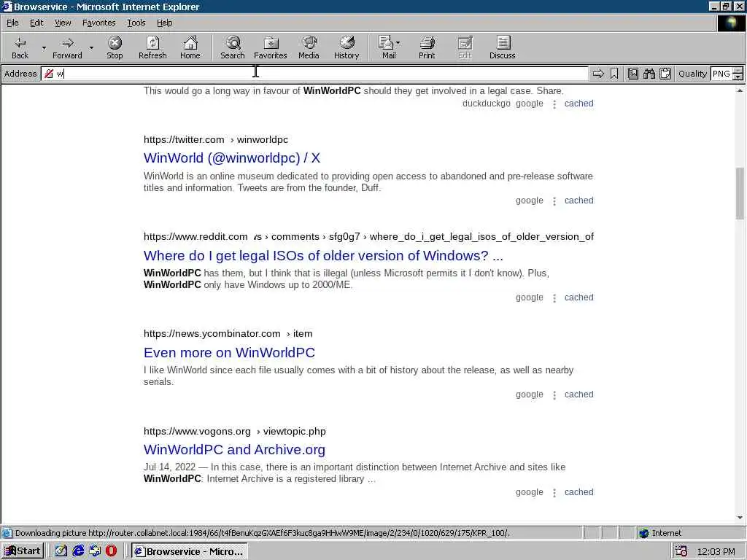
Task: Click the bookmarks book icon
Action: (x=633, y=74)
